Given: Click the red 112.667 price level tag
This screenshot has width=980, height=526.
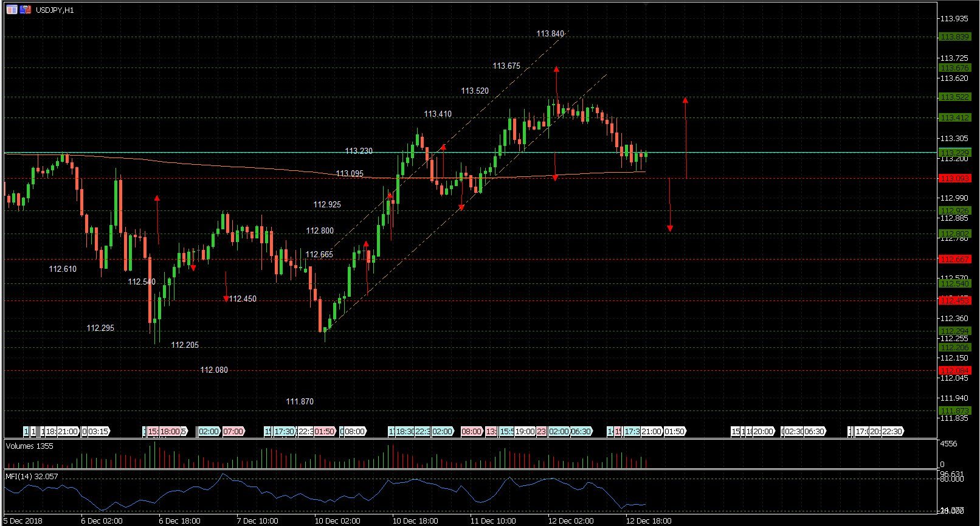Looking at the screenshot, I should [x=954, y=259].
